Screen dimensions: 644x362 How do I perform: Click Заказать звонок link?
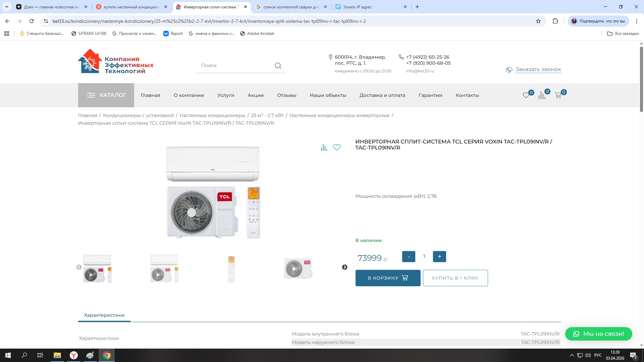click(538, 69)
